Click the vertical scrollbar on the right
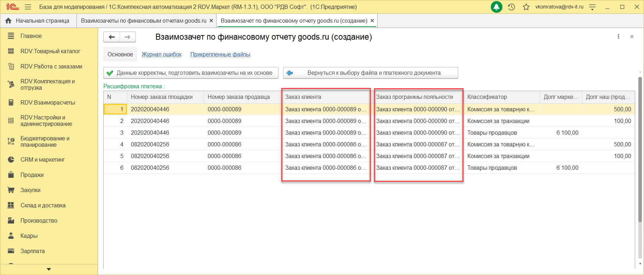644x275 pixels. [640, 149]
